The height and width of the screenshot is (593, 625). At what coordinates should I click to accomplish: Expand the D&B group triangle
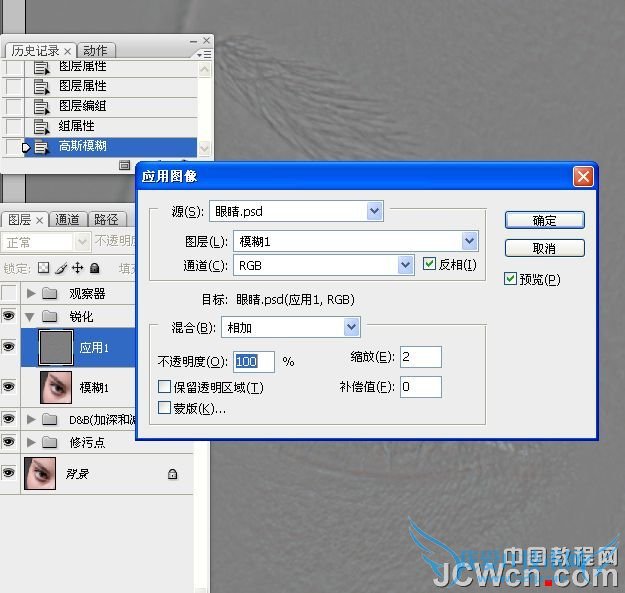point(31,419)
